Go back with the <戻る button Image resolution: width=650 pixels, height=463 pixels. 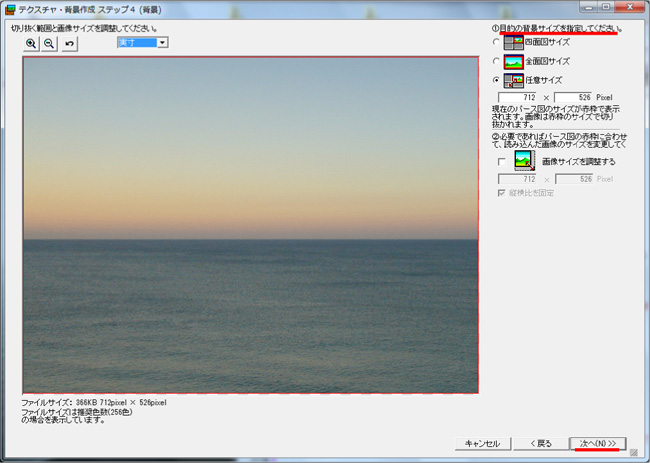[x=541, y=443]
